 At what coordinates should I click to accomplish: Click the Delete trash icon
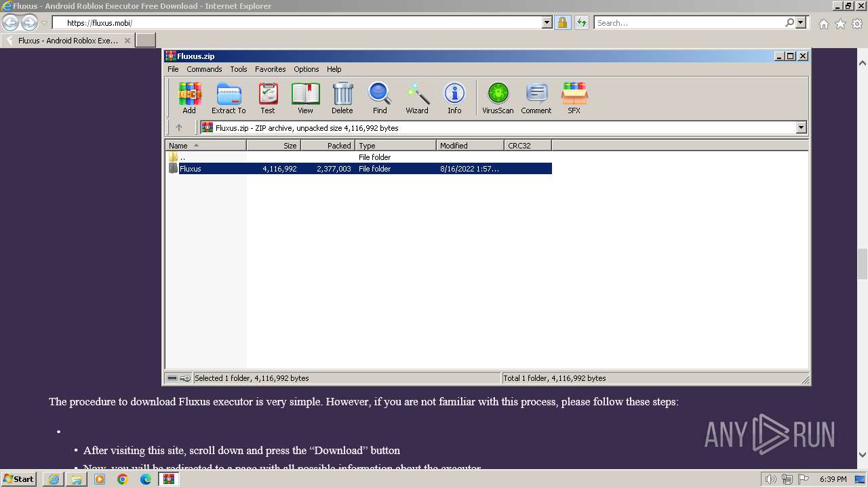pyautogui.click(x=342, y=98)
